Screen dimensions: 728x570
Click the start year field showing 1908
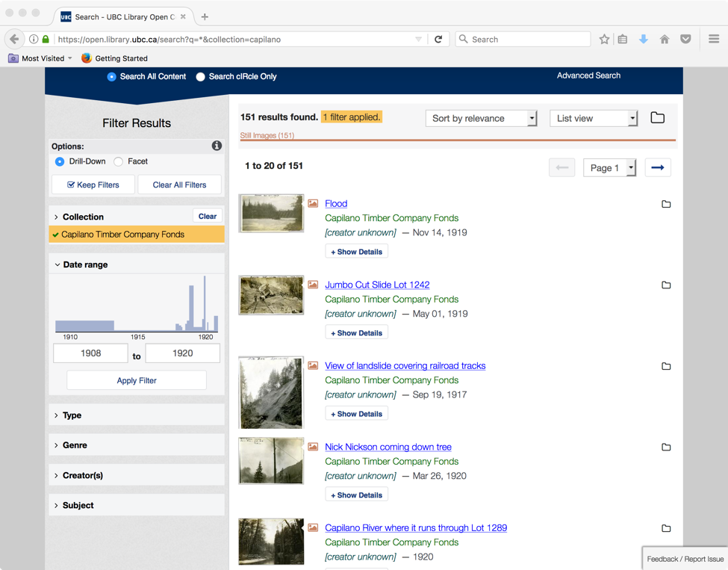90,353
